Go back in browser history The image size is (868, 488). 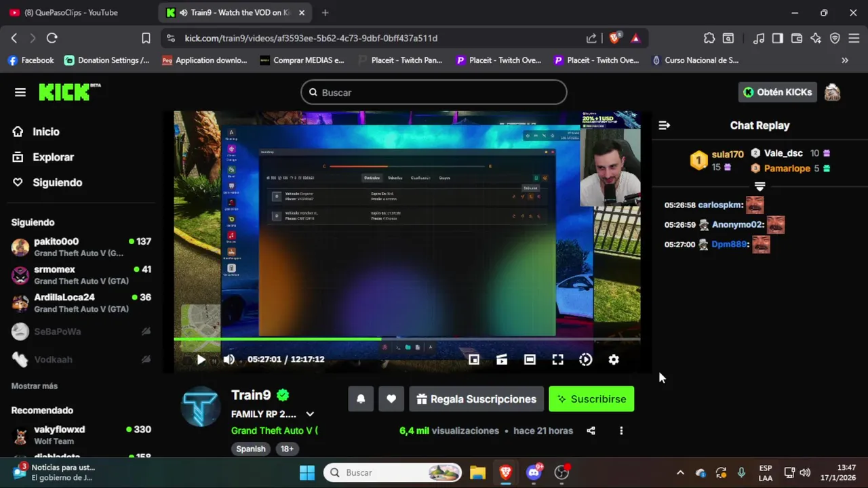[14, 38]
